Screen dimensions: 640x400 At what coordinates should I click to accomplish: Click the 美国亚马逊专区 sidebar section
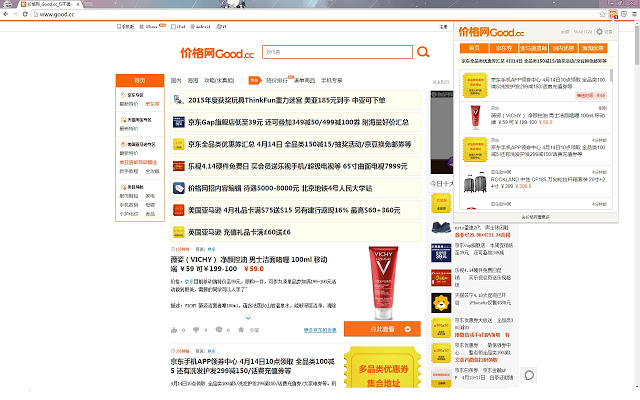tap(138, 144)
